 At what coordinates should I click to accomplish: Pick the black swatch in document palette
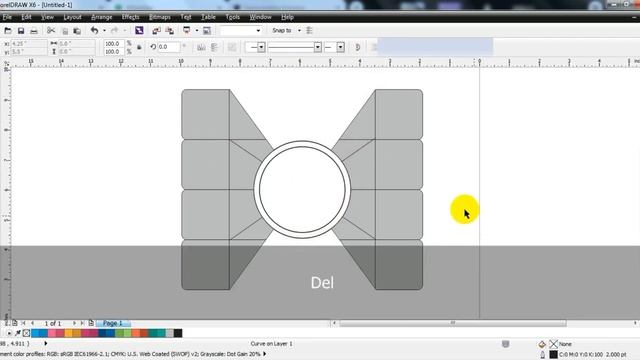pyautogui.click(x=178, y=333)
